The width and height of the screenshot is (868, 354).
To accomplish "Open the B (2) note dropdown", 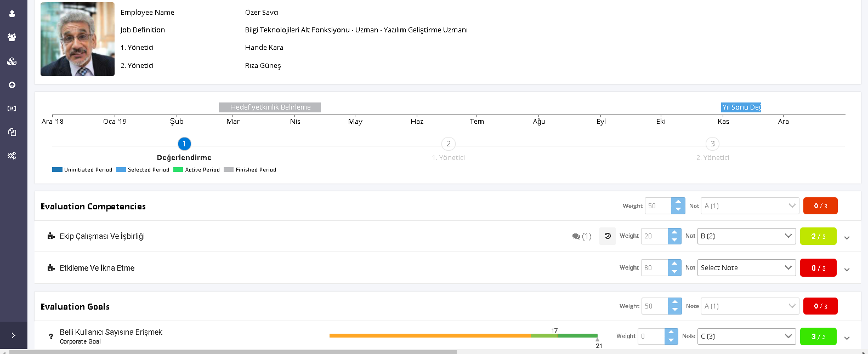I will (x=746, y=236).
